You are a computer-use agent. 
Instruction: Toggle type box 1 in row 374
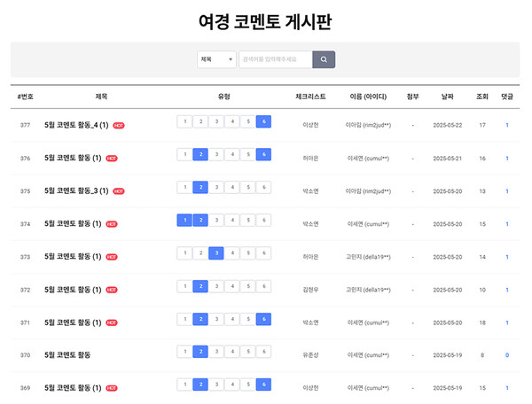pyautogui.click(x=184, y=221)
